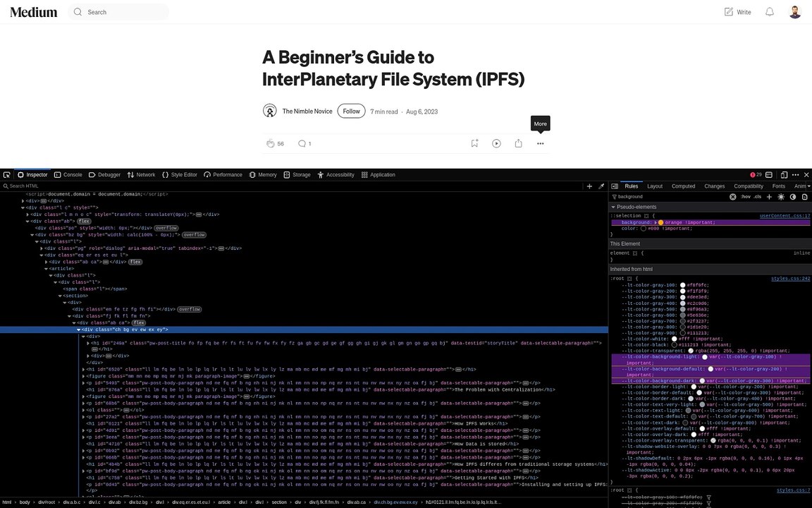The image size is (812, 508).
Task: Toggle selector highlighter beside element rule
Action: 635,253
